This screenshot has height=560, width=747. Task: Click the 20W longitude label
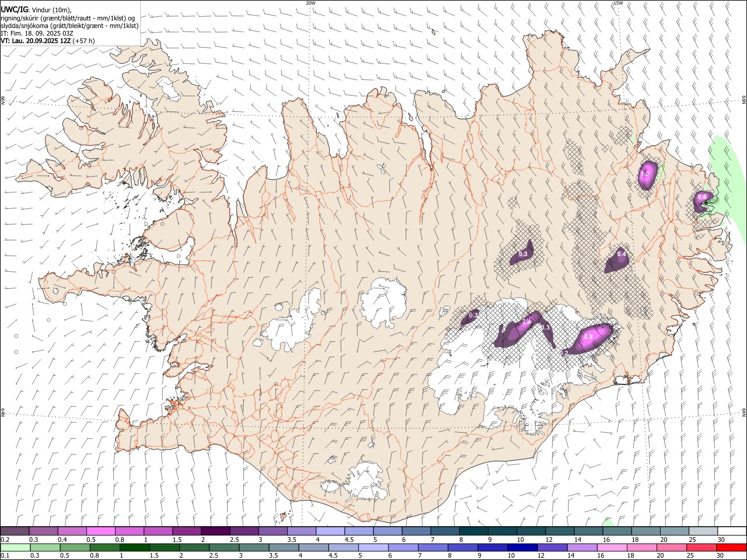[x=310, y=3]
